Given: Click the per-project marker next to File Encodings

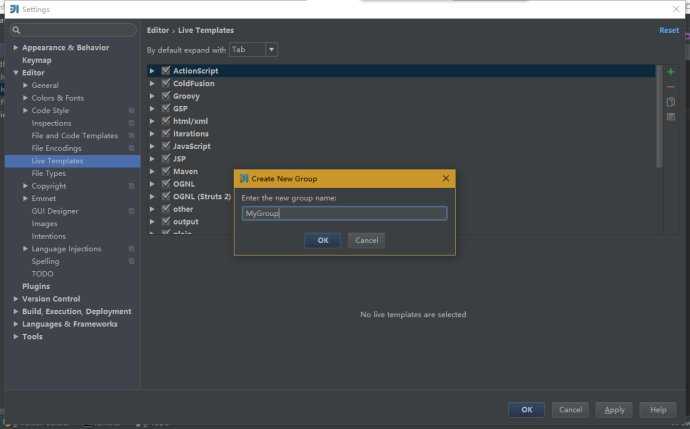Looking at the screenshot, I should click(x=132, y=148).
